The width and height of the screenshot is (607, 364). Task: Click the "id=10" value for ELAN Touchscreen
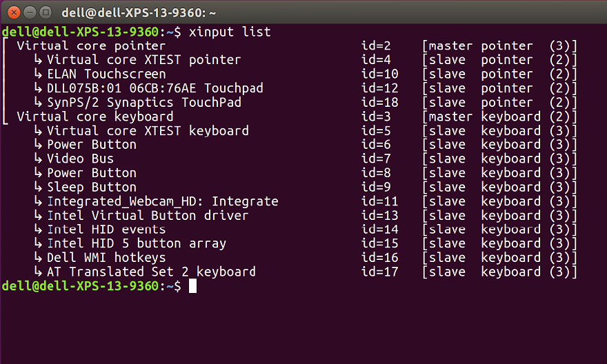point(380,74)
